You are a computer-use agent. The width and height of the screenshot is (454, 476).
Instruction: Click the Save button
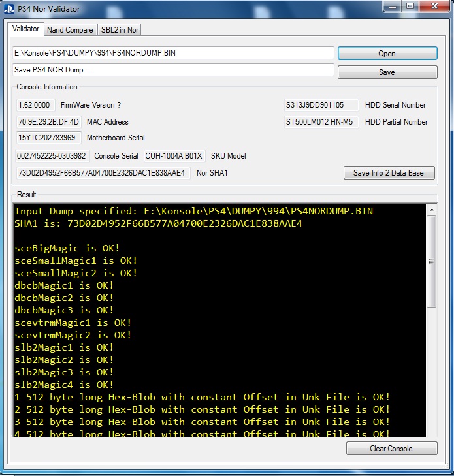coord(387,72)
